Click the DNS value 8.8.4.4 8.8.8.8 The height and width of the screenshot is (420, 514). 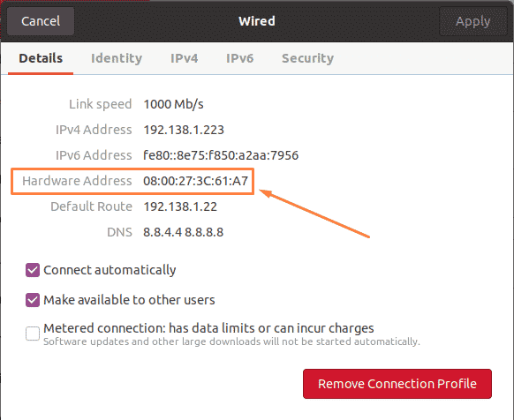[183, 232]
